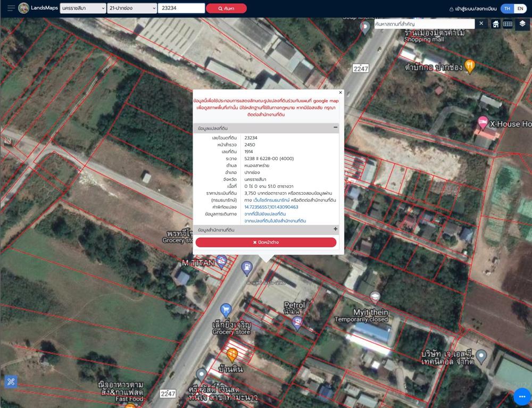Click the measurement grid icon in map toolbar

[x=508, y=24]
